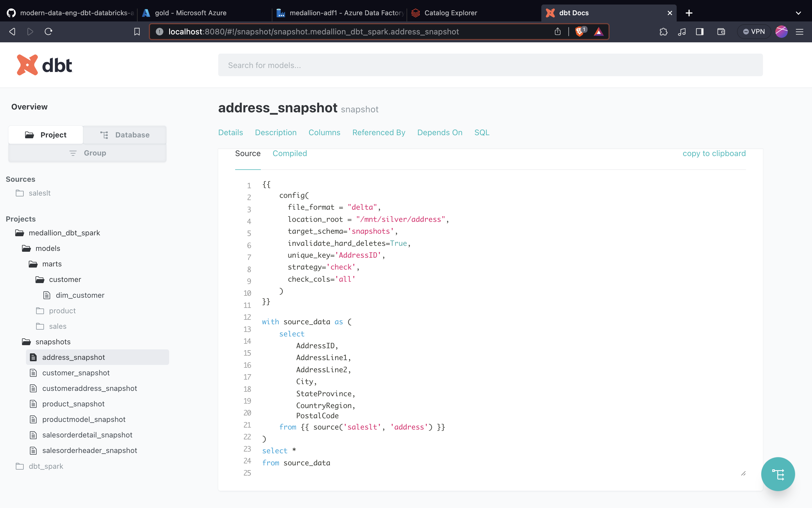Jump to Referenced By section
812x508 pixels.
pyautogui.click(x=379, y=132)
